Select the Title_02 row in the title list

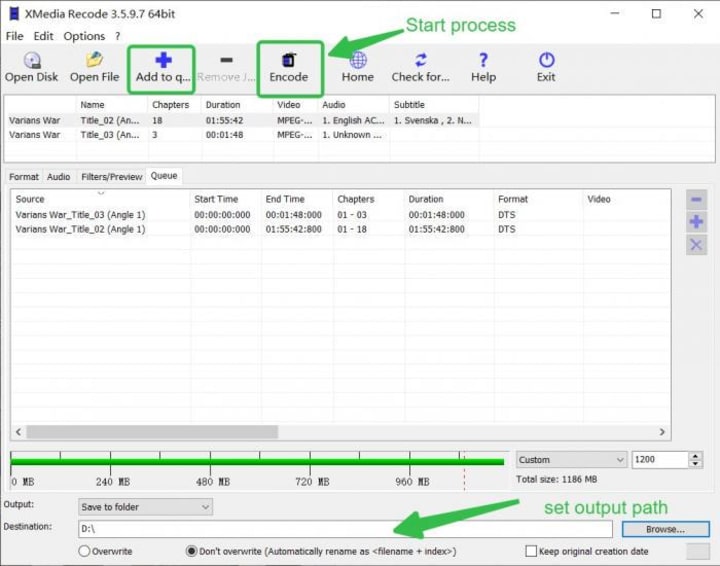tap(242, 120)
